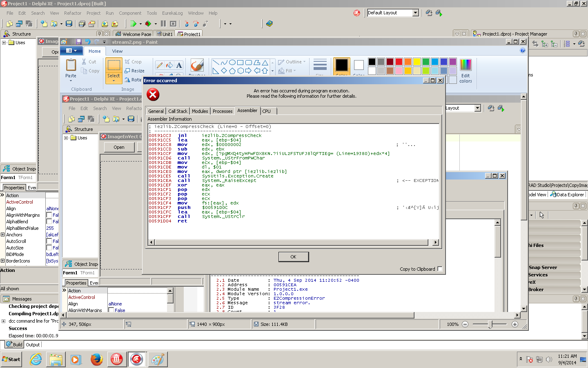This screenshot has height=368, width=588.
Task: Pick the yellow color swatch in Paint
Action: [417, 62]
